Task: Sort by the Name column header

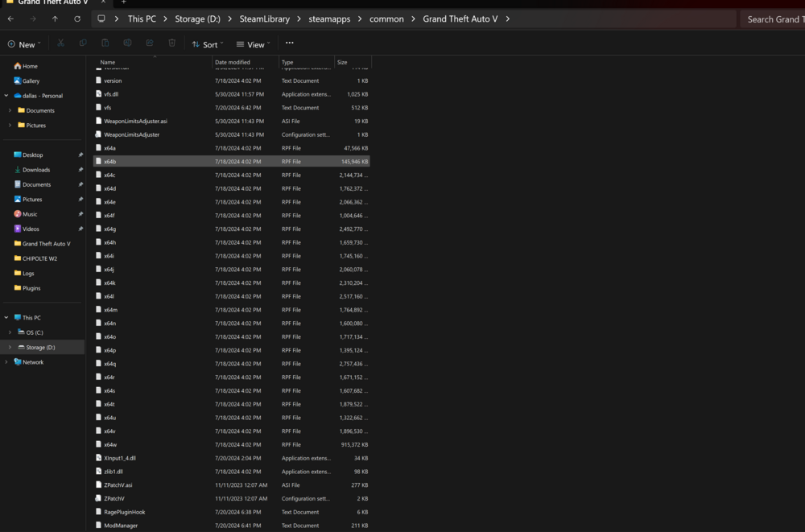Action: pos(152,62)
